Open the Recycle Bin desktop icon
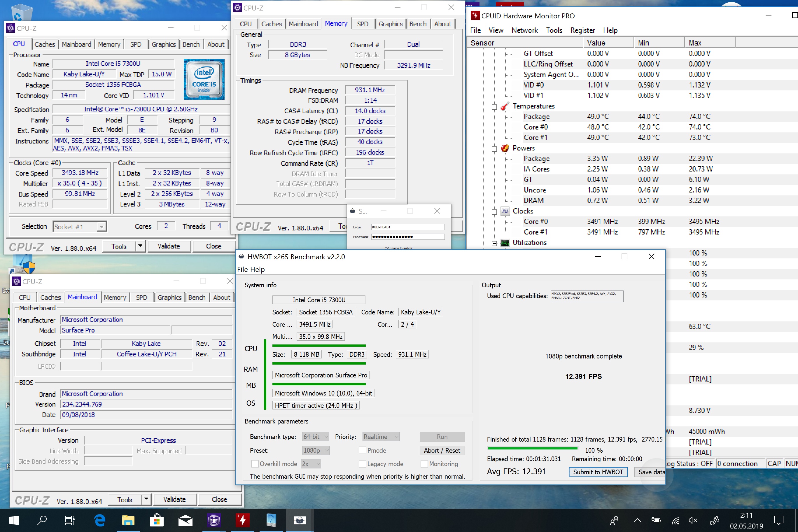The width and height of the screenshot is (798, 532). 22,13
